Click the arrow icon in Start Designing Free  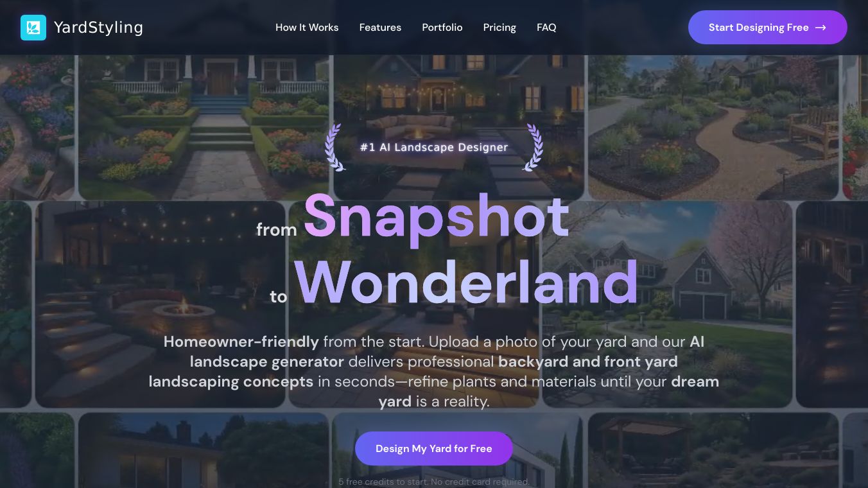[x=820, y=28]
